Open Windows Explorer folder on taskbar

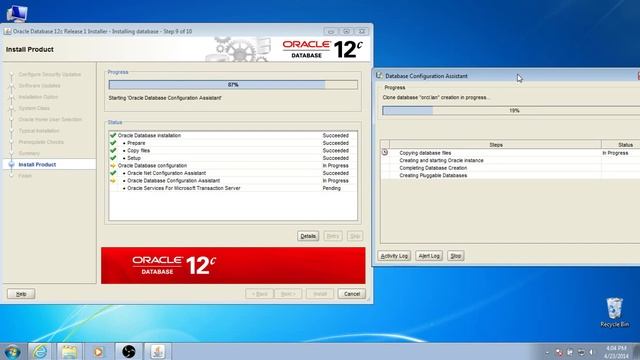tap(69, 351)
